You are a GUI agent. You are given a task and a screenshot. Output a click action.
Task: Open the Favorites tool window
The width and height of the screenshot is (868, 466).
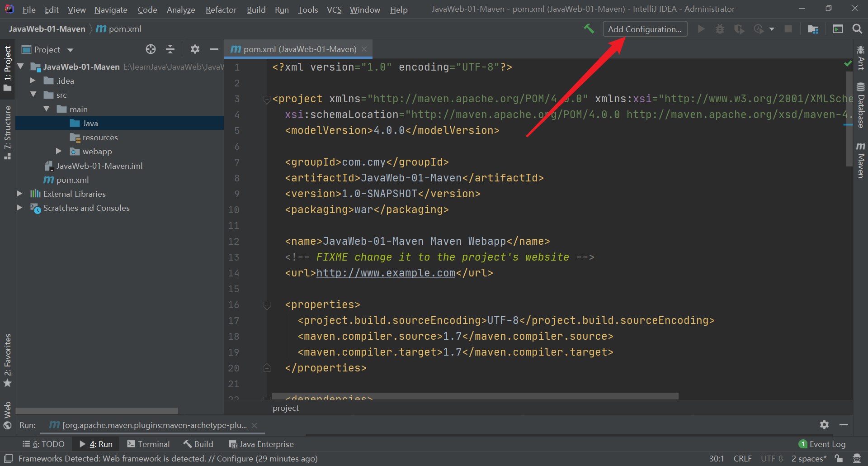(8, 361)
